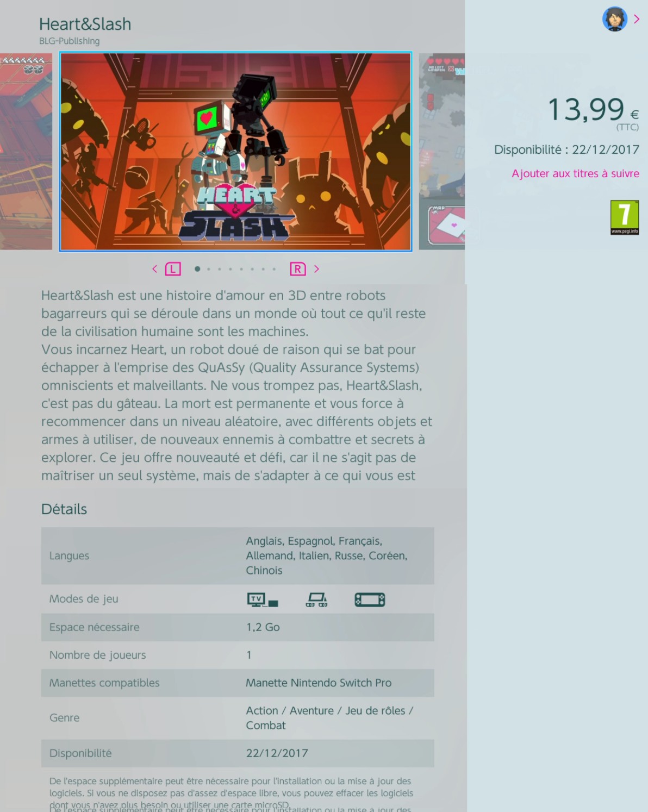648x812 pixels.
Task: Jump to first carousel page dot
Action: [x=197, y=269]
